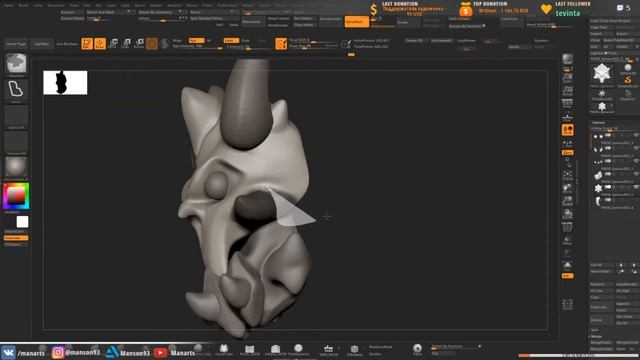640x360 pixels.
Task: Toggle the Zsub button
Action: coord(246,40)
